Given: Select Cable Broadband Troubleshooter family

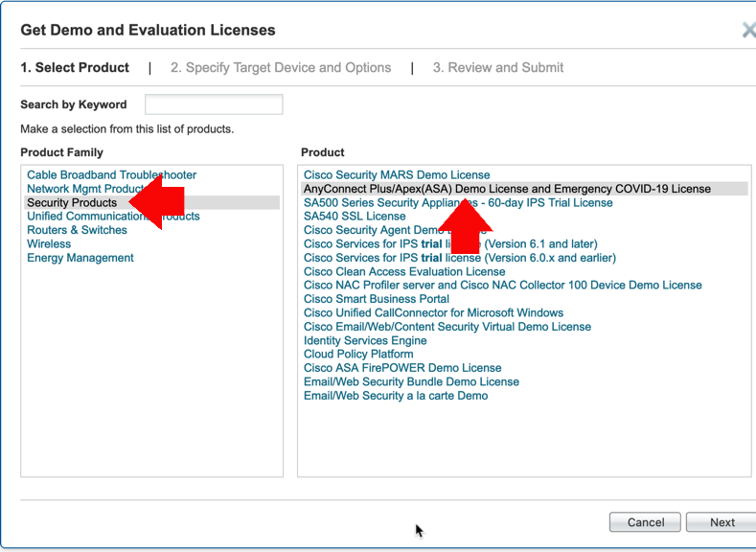Looking at the screenshot, I should pyautogui.click(x=112, y=175).
